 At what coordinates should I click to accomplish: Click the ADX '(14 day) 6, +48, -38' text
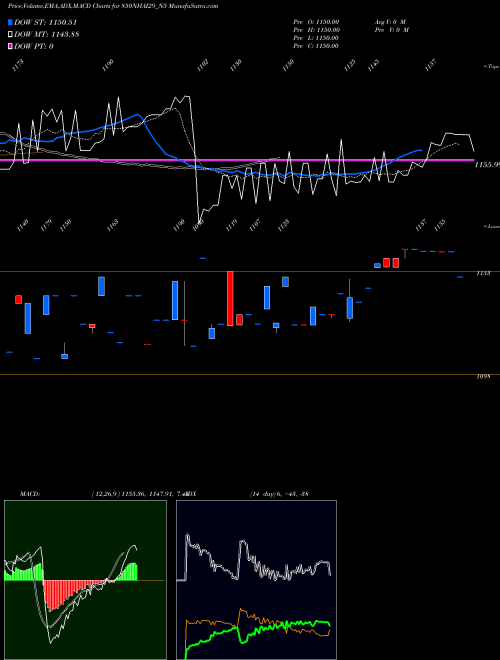(279, 494)
